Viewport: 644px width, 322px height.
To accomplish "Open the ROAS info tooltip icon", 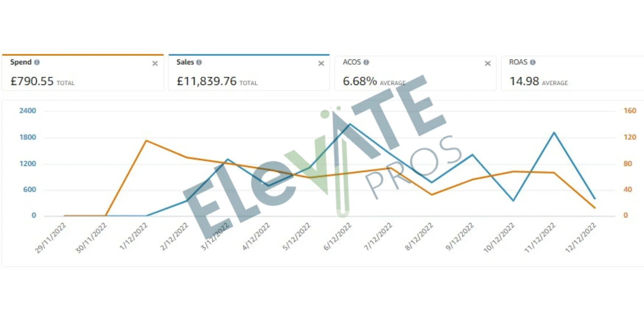I will (x=533, y=62).
